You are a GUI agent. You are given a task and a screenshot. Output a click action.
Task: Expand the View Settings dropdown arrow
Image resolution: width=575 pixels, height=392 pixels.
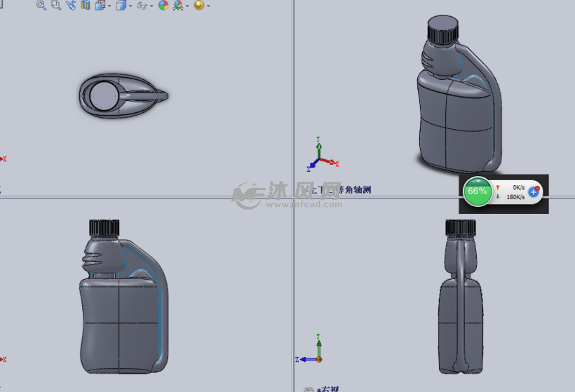click(x=208, y=6)
